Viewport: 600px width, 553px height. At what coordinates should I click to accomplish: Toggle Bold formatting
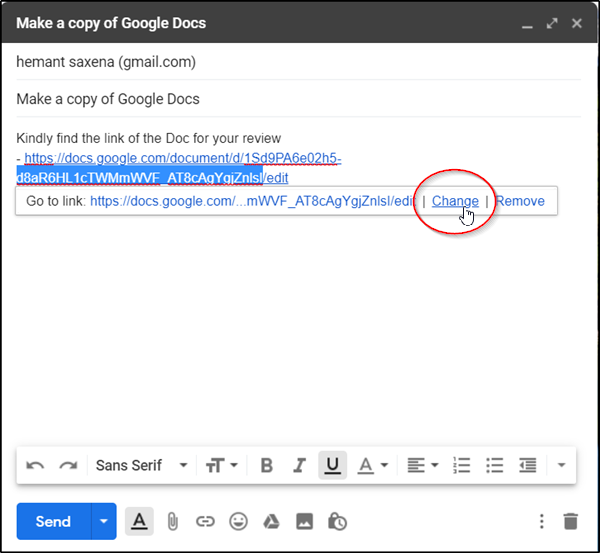coord(266,465)
